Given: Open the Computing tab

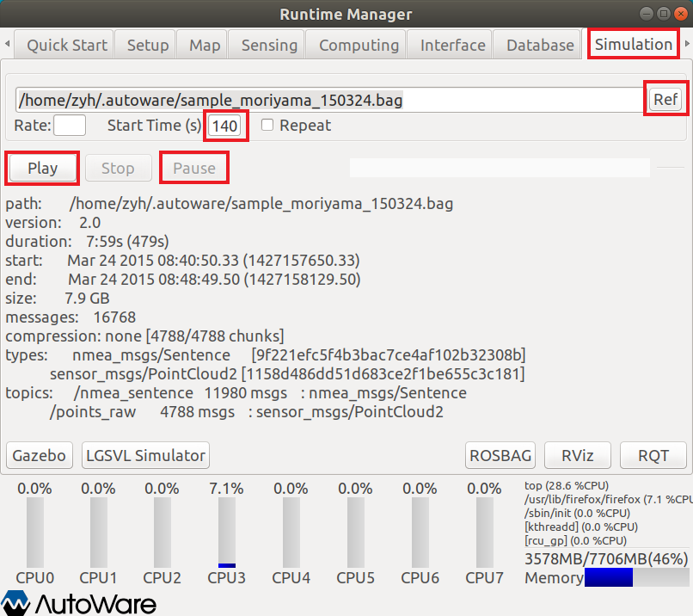Looking at the screenshot, I should [x=358, y=46].
